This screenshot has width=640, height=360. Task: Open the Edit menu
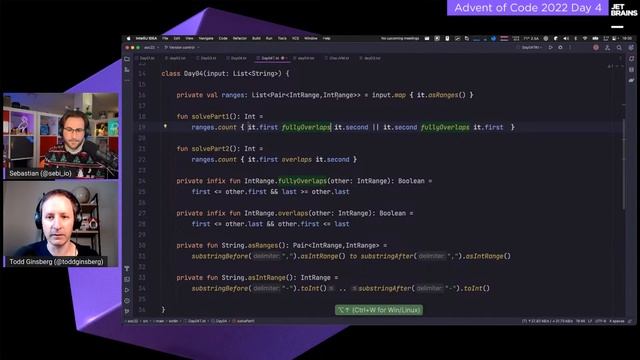pos(177,38)
